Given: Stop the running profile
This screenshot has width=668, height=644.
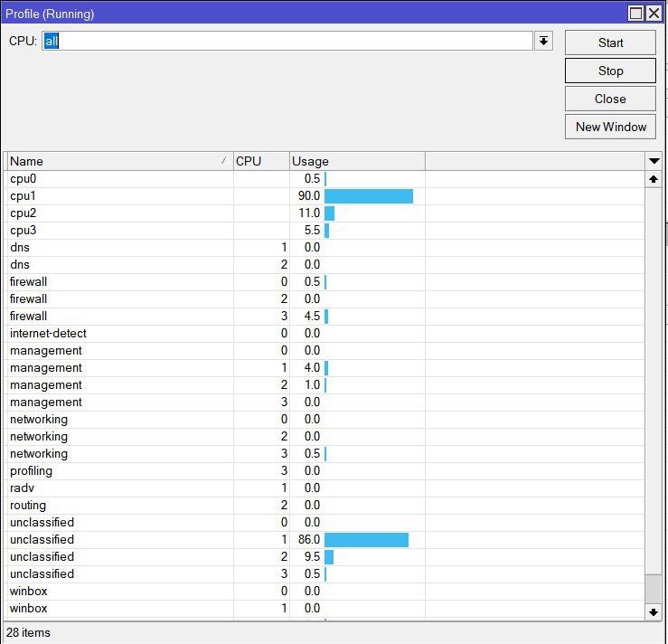Looking at the screenshot, I should pos(610,71).
